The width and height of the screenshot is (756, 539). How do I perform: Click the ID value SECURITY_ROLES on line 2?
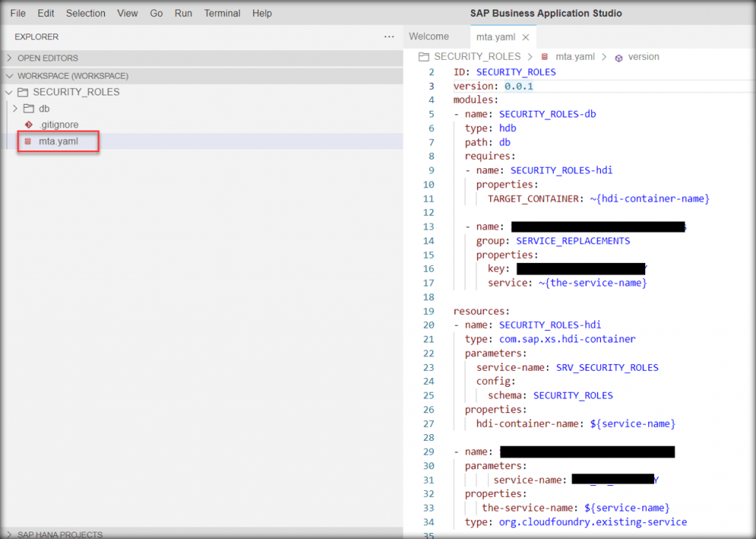[x=516, y=72]
